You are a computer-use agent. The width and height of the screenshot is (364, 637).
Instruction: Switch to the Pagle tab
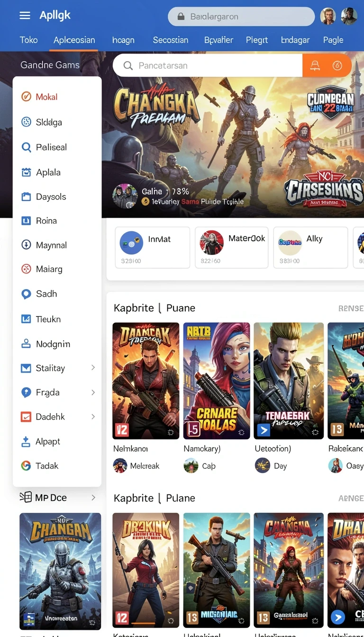333,40
